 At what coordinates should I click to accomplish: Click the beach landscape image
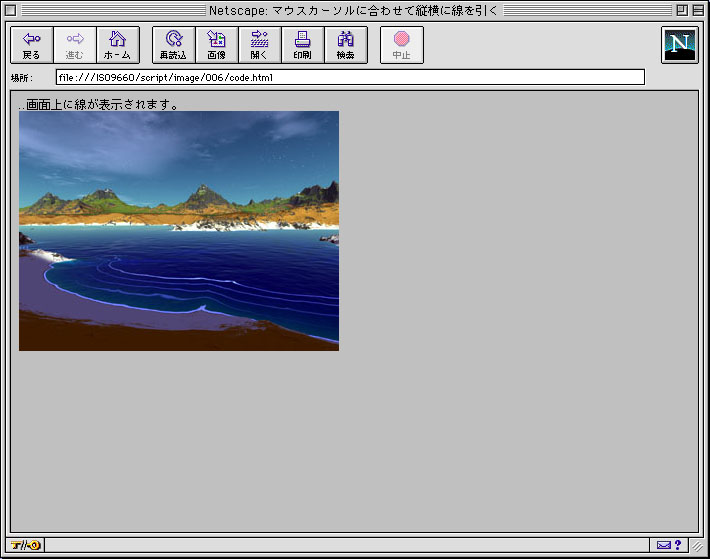(x=179, y=231)
